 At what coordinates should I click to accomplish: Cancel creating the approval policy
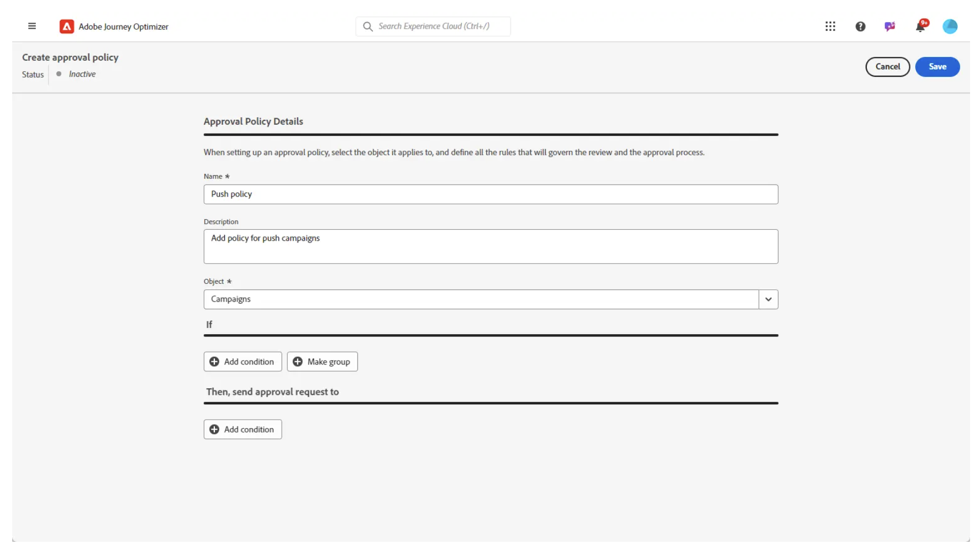[x=887, y=66]
